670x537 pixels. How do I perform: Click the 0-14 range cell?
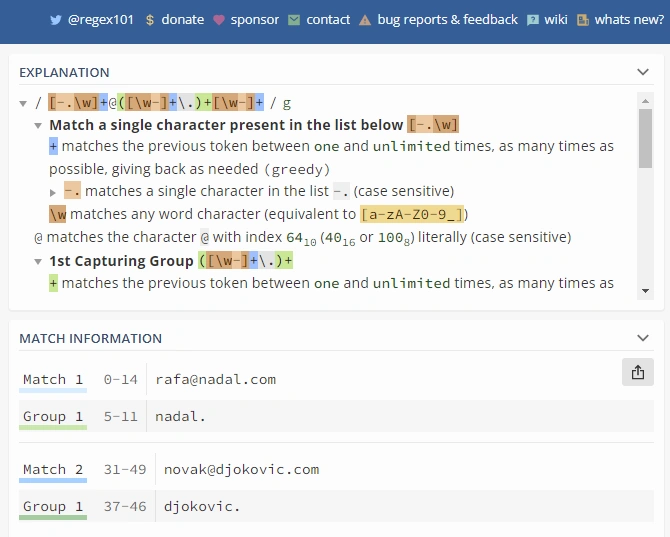[120, 379]
